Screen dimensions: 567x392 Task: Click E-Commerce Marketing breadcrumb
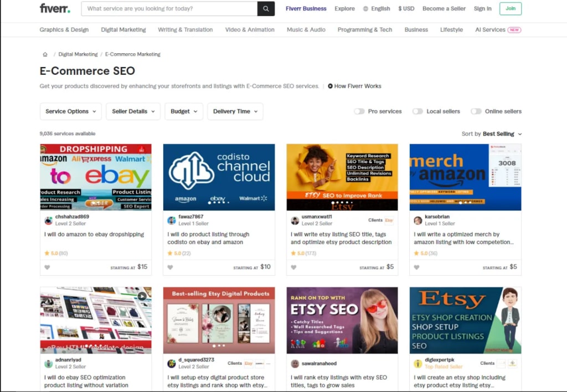133,54
